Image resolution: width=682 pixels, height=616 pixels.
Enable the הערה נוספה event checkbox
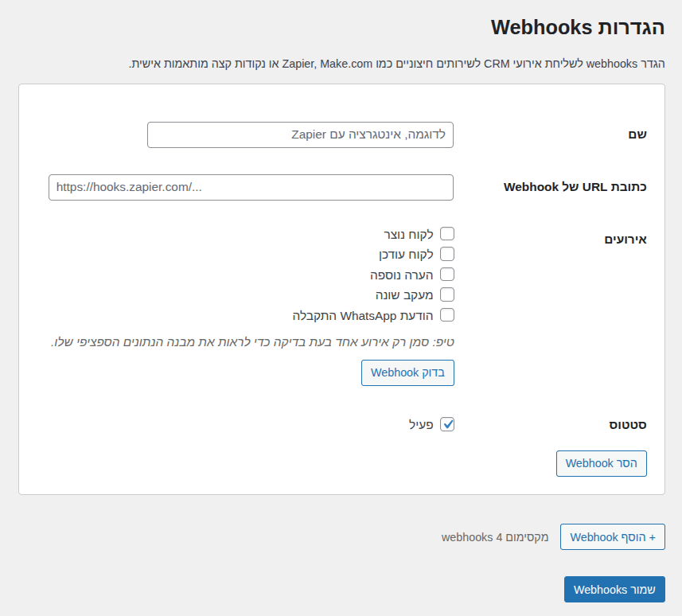click(447, 273)
